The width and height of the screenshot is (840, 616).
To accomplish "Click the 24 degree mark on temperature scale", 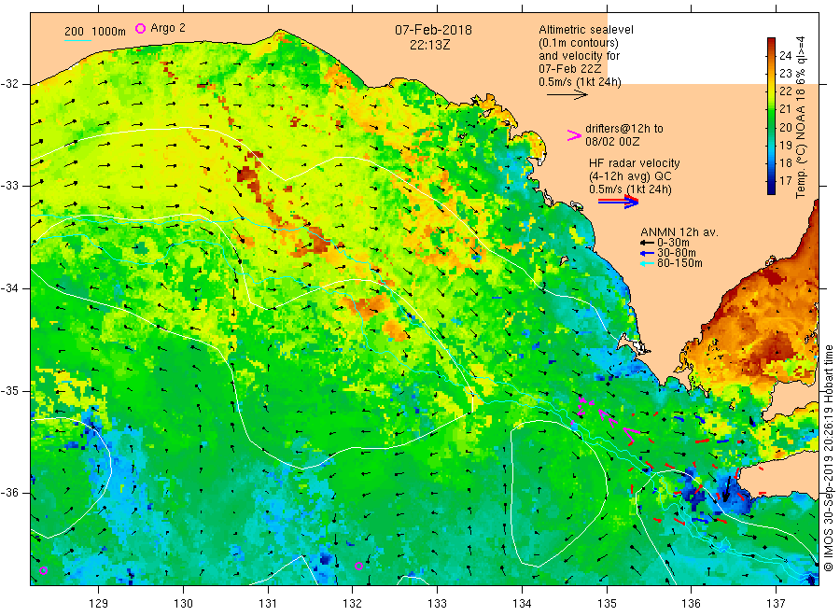I will (785, 55).
